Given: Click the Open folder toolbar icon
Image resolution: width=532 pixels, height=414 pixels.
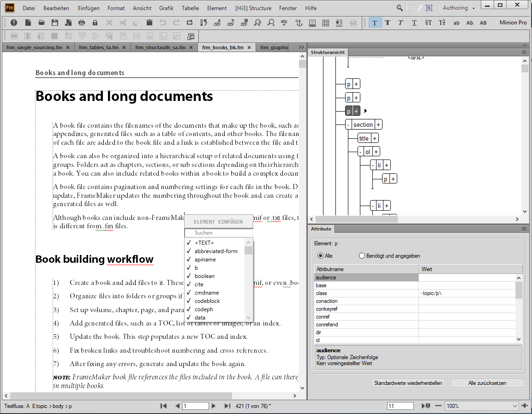Looking at the screenshot, I should 42,23.
